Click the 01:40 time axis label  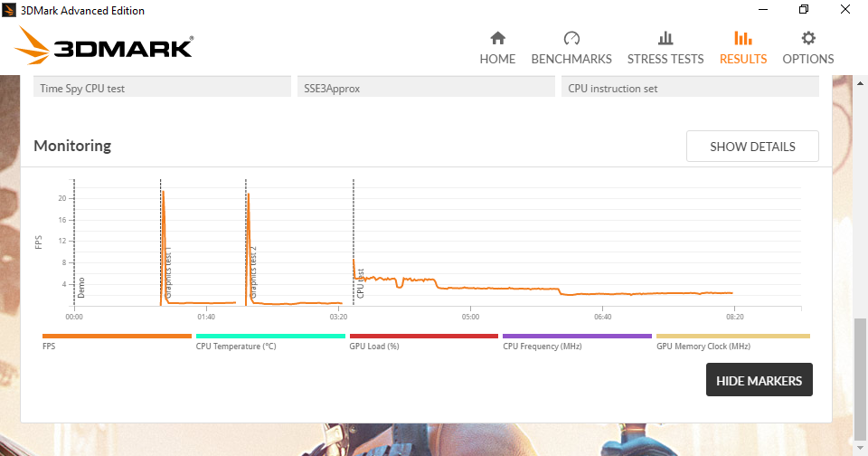pos(206,317)
